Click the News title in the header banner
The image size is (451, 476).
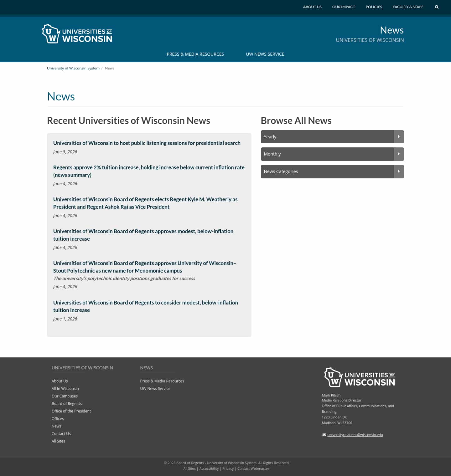392,30
